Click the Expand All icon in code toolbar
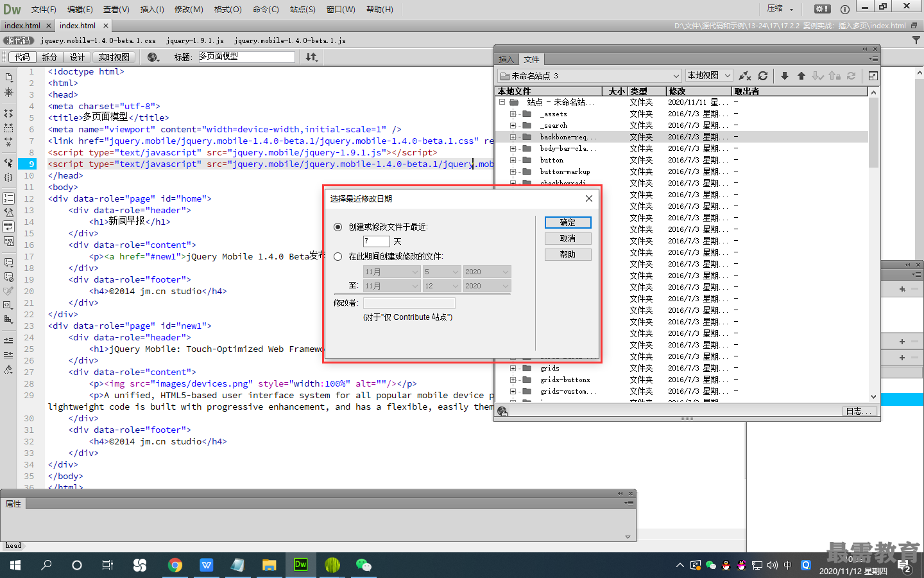The height and width of the screenshot is (578, 924). pos(8,142)
